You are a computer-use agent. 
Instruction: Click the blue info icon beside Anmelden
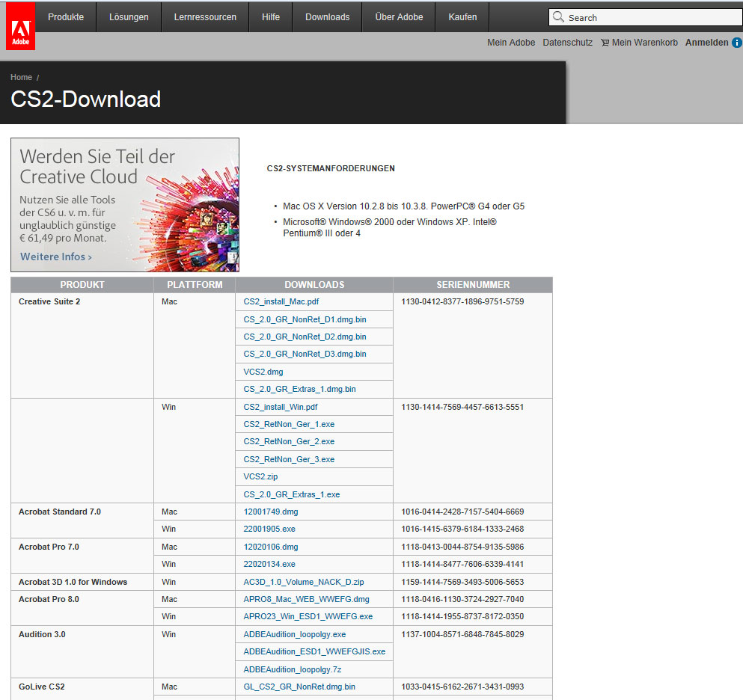[x=737, y=43]
